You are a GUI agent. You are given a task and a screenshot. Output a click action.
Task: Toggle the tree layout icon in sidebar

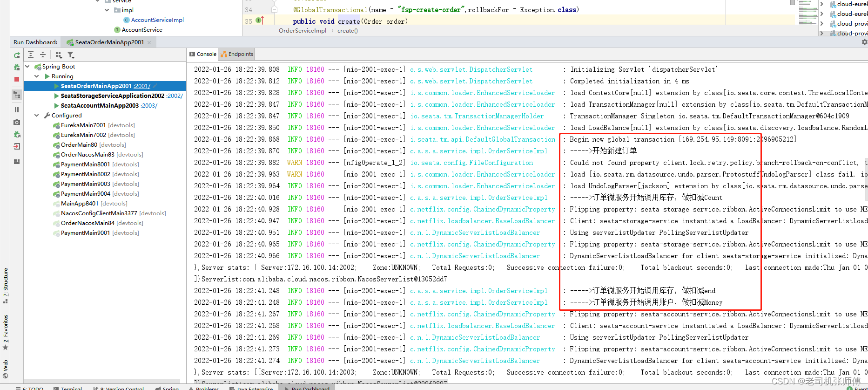tap(17, 95)
